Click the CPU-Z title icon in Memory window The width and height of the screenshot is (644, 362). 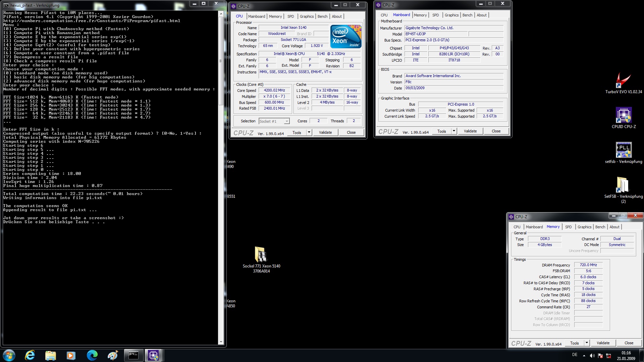(511, 217)
